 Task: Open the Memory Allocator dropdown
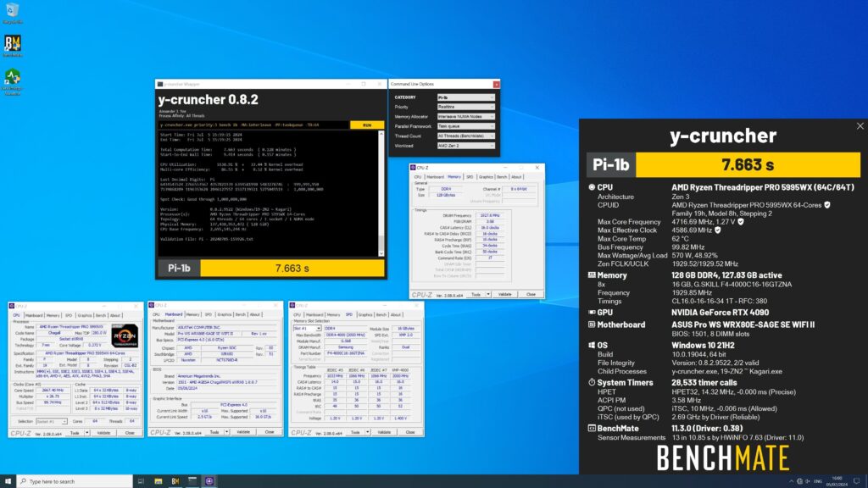point(465,117)
